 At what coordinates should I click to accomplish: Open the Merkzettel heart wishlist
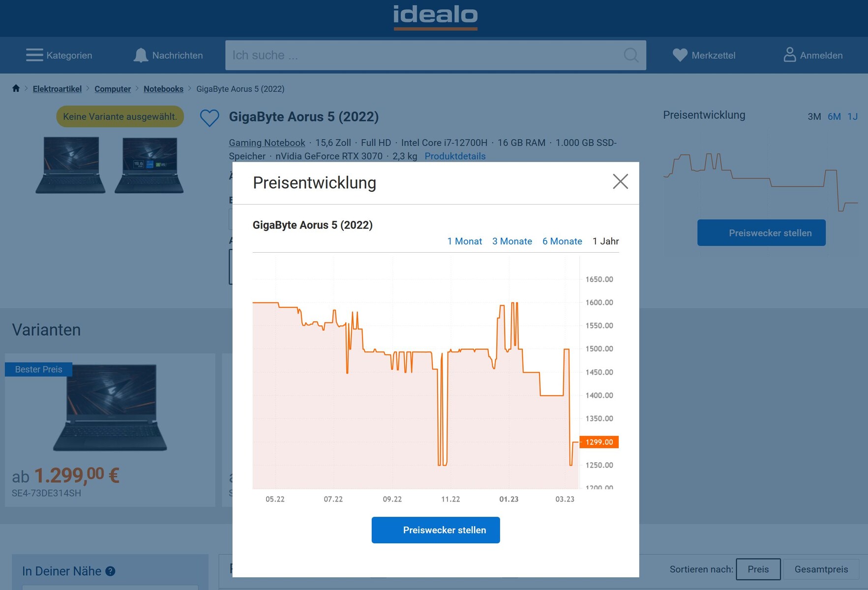pos(680,55)
